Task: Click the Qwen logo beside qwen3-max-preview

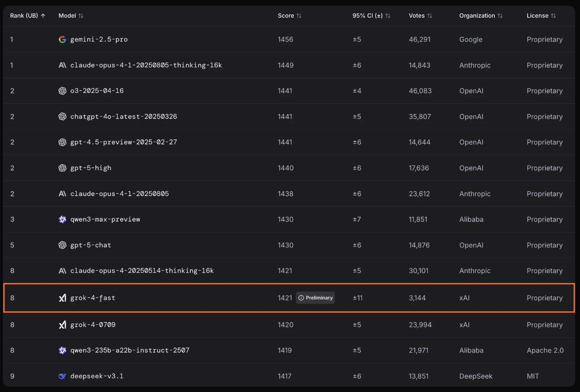Action: click(x=62, y=220)
